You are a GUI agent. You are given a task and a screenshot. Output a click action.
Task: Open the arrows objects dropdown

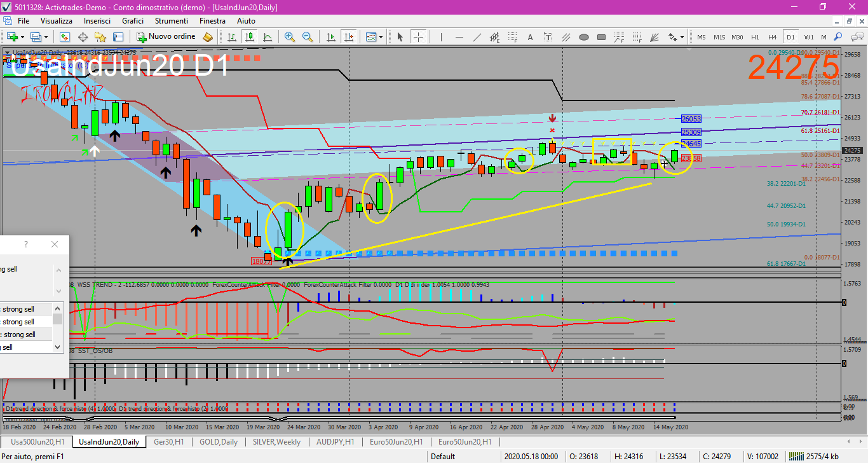tap(675, 37)
